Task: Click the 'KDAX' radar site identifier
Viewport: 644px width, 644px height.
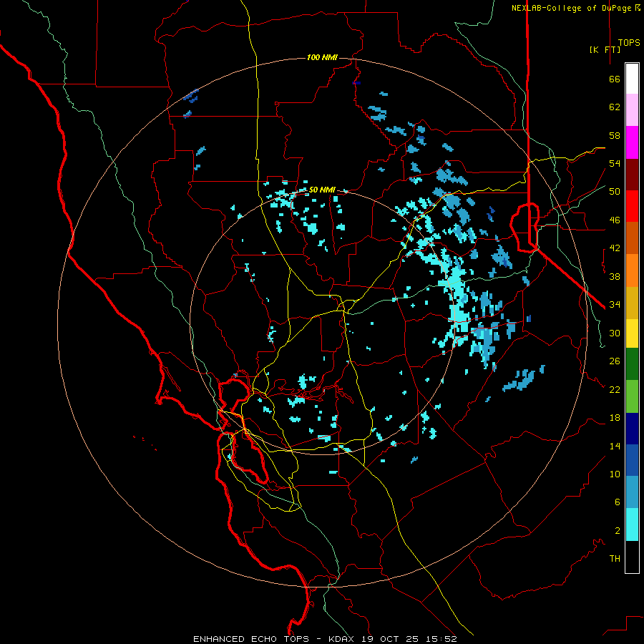Action: click(343, 639)
